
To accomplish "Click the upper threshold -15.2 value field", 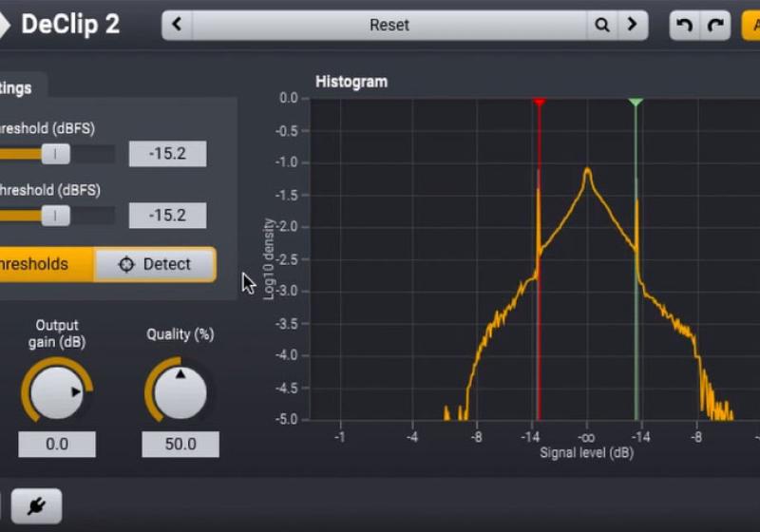I will coord(167,154).
